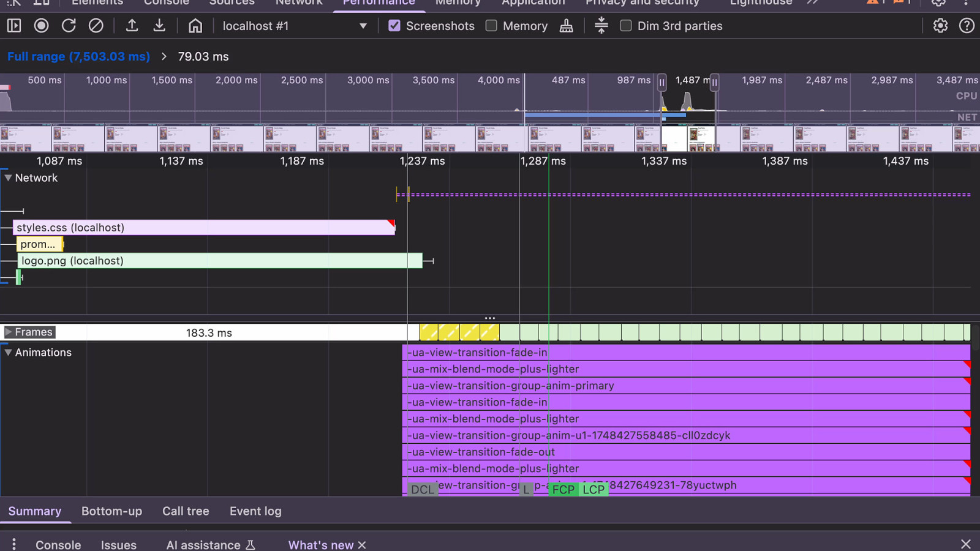This screenshot has height=551, width=980.
Task: Toggle the sidebar panel icon
Action: 13,26
